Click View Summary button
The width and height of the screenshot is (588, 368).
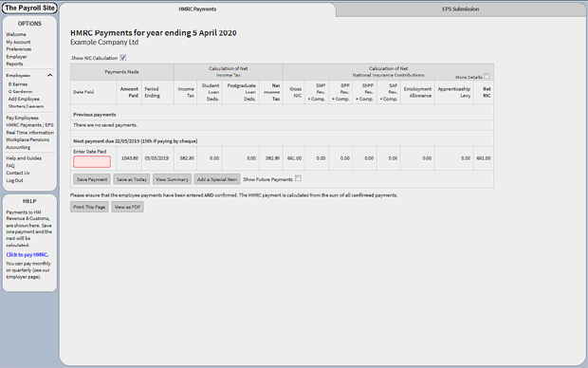[172, 179]
